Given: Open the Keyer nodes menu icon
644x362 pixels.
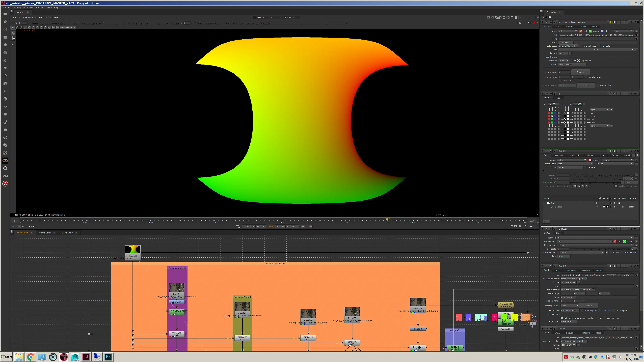Looking at the screenshot, I should (x=5, y=61).
